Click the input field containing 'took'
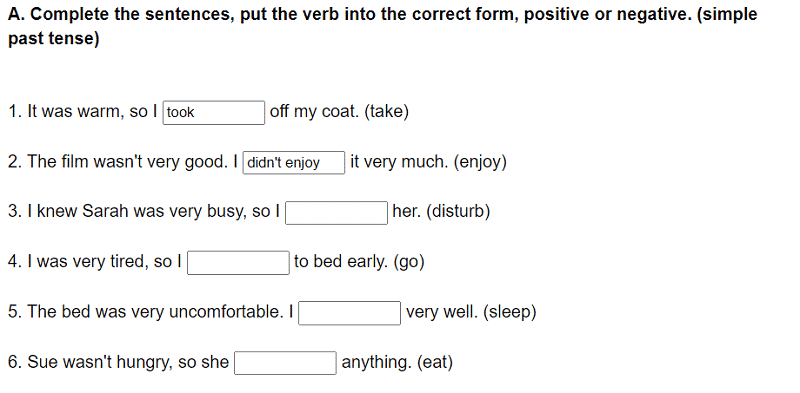This screenshot has height=393, width=800. pyautogui.click(x=214, y=112)
